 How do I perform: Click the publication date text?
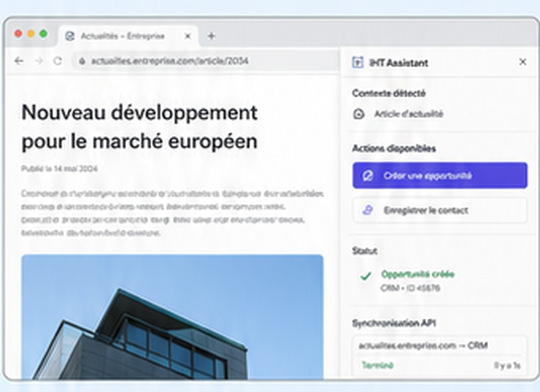coord(59,169)
